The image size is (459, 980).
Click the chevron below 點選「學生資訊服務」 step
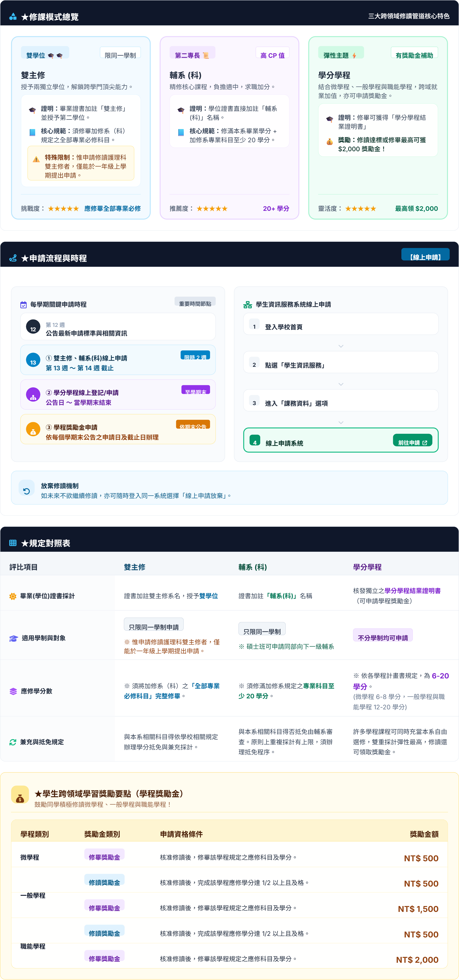pyautogui.click(x=341, y=384)
